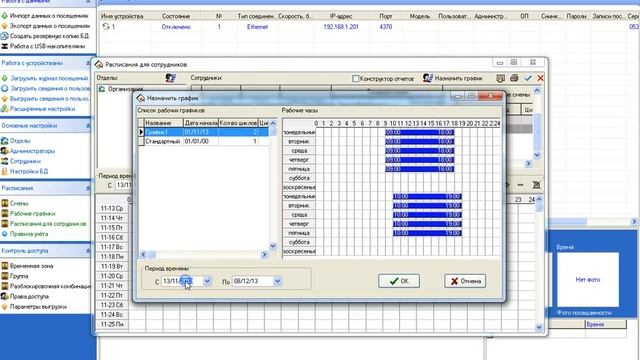
Task: Open Импорт данных о посещениях in sidebar
Action: (49, 16)
